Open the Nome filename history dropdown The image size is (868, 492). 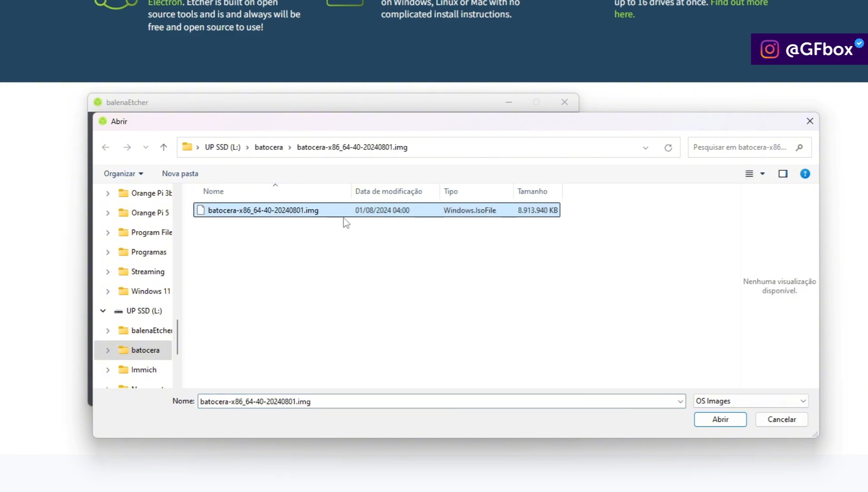pos(681,401)
